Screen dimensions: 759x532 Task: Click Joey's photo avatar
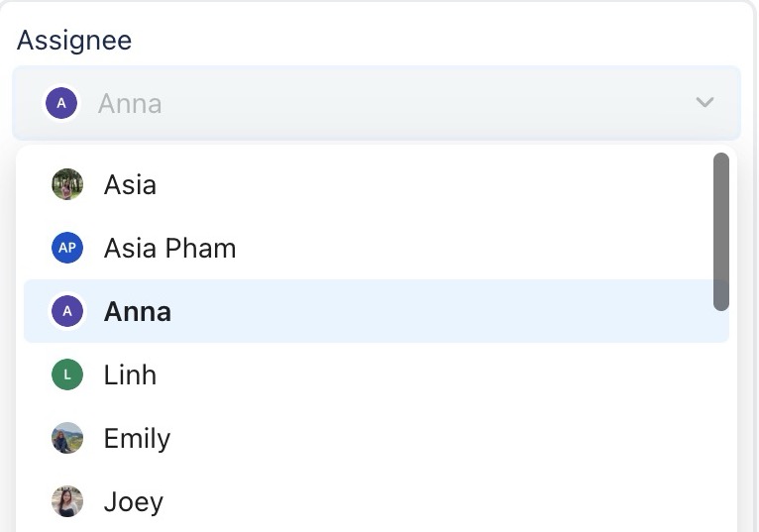[67, 501]
